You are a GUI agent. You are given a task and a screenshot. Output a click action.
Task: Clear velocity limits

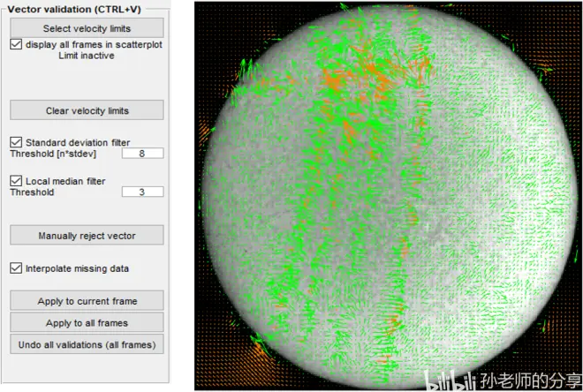point(87,110)
